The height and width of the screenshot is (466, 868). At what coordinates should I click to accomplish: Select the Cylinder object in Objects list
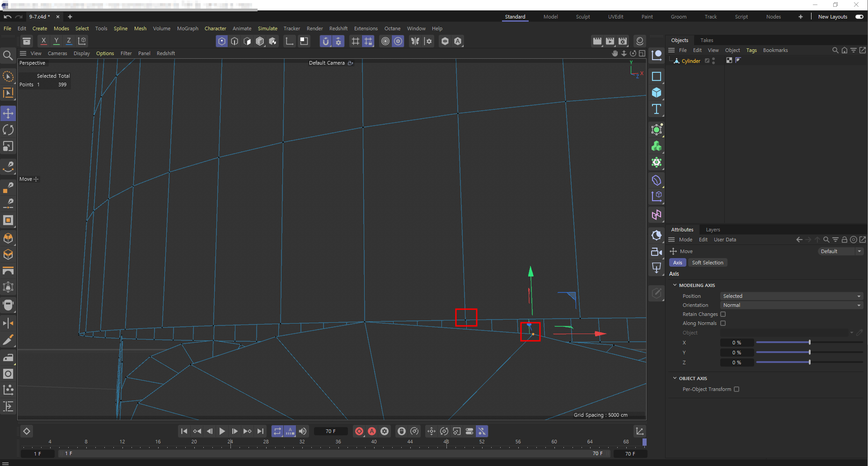pos(691,61)
